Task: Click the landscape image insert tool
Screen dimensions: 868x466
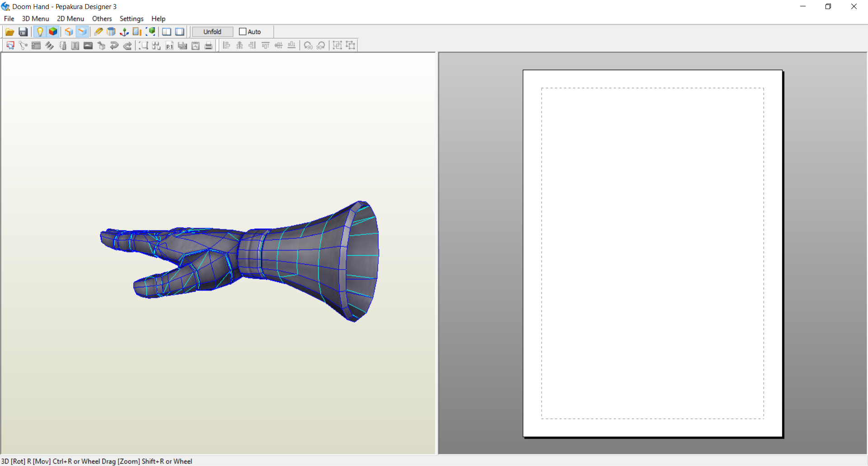Action: [x=88, y=45]
